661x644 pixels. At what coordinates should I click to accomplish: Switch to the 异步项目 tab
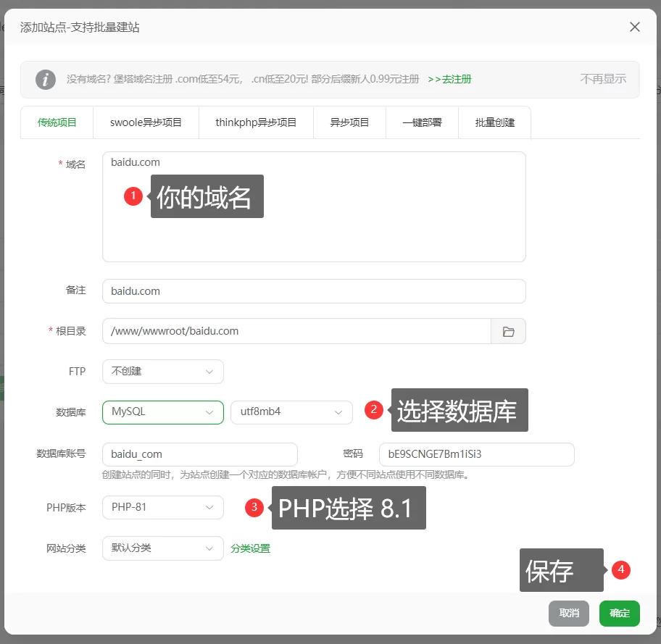tap(349, 122)
